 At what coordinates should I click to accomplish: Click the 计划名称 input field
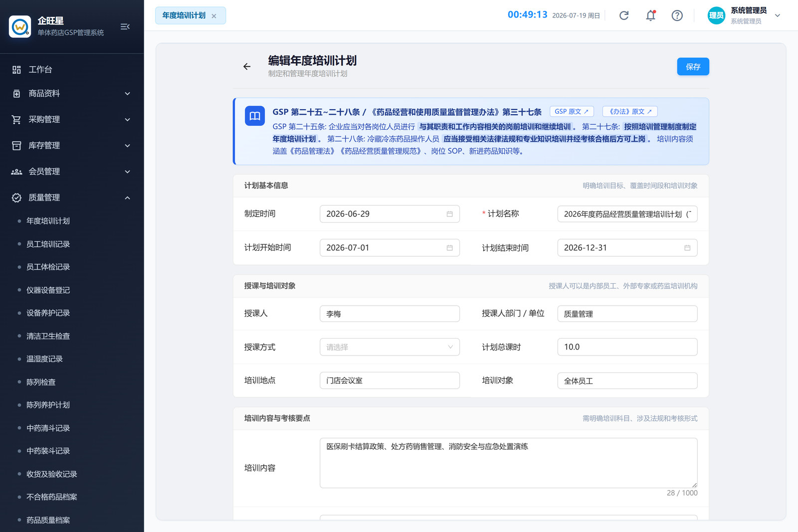[x=627, y=214]
